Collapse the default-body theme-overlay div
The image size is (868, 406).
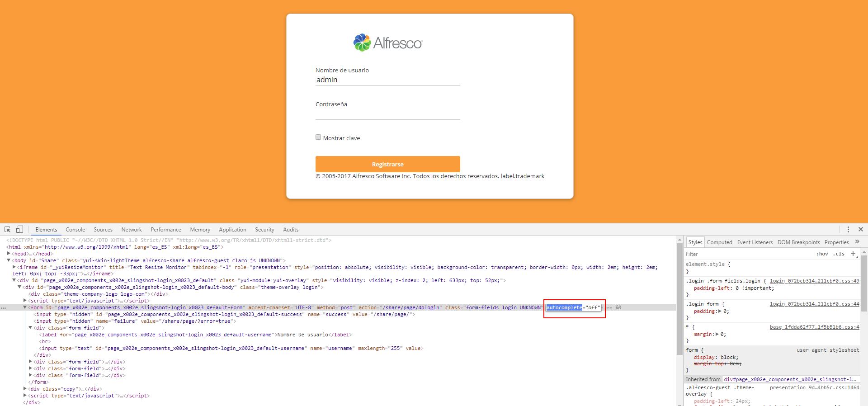pyautogui.click(x=19, y=287)
